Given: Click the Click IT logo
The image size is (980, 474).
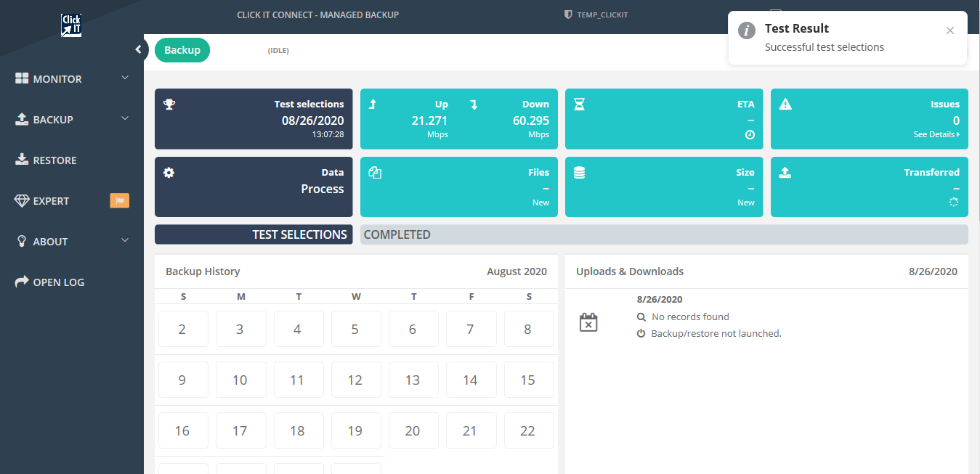Looking at the screenshot, I should pos(71,25).
